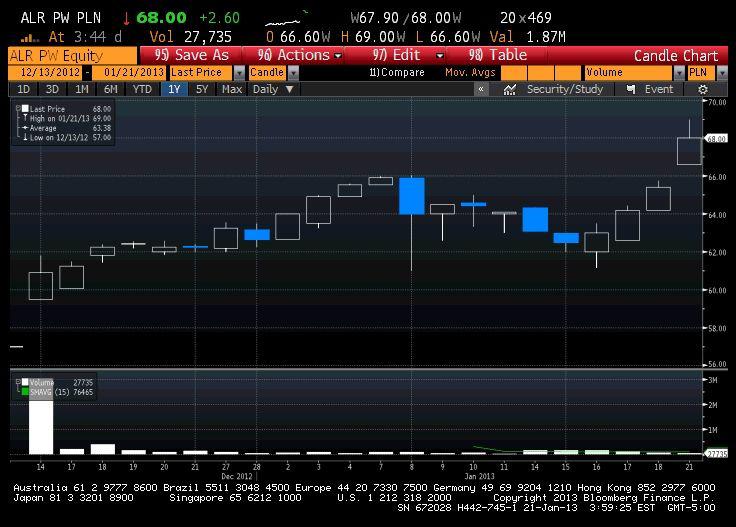Toggle the white Last Price legend box
Image resolution: width=736 pixels, height=527 pixels.
25,108
